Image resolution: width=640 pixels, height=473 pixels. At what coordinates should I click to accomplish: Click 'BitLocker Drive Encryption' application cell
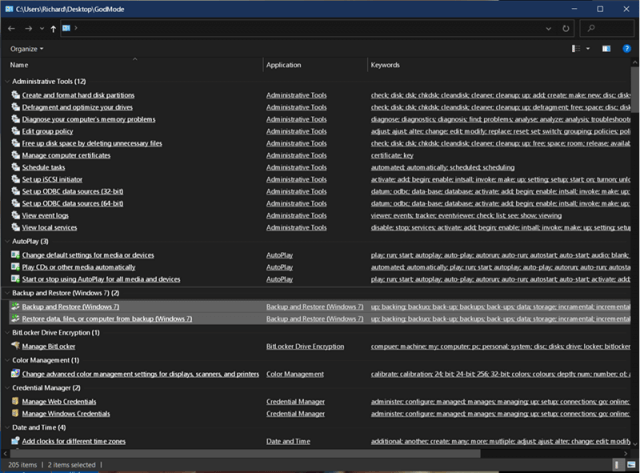pos(305,346)
